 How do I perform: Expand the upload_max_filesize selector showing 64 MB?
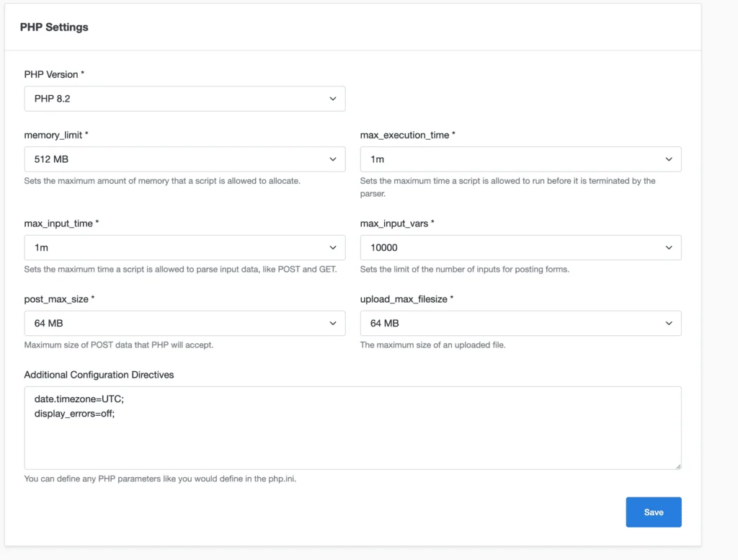point(520,323)
